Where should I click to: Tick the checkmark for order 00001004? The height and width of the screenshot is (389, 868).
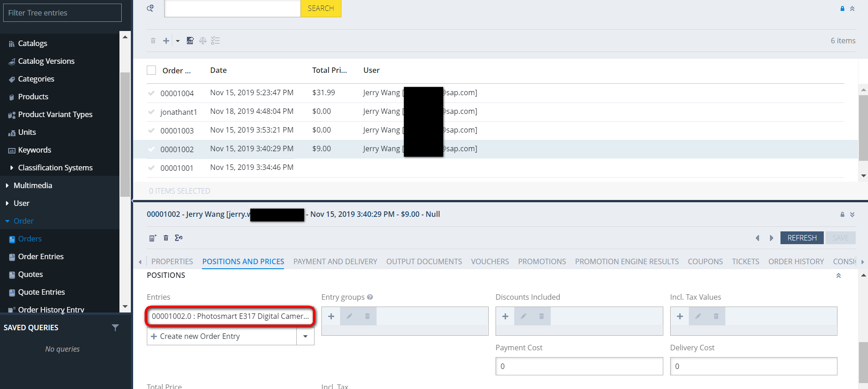[x=151, y=93]
